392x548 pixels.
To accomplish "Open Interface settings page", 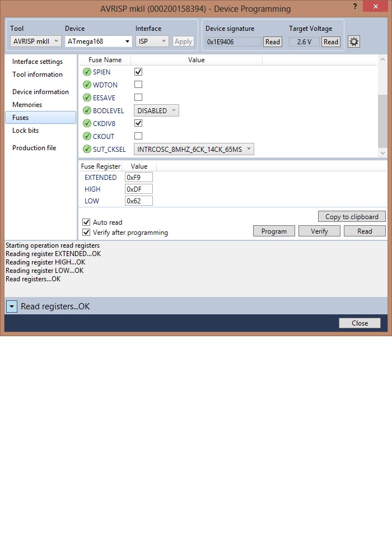I will pyautogui.click(x=38, y=62).
